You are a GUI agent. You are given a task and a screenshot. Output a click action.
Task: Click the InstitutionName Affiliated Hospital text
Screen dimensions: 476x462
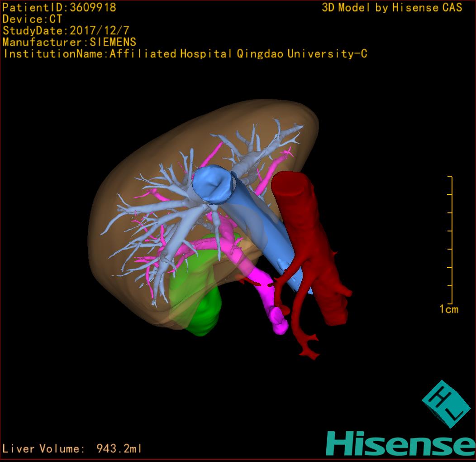click(x=185, y=54)
